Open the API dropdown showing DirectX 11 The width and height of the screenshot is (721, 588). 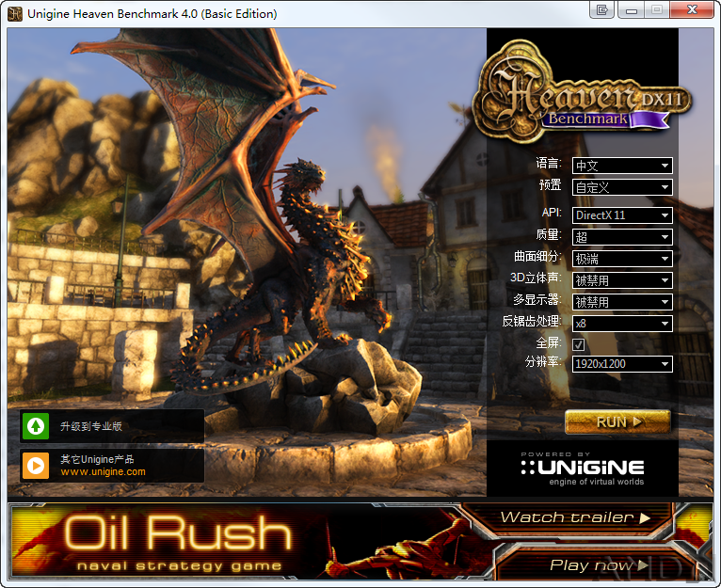(622, 215)
